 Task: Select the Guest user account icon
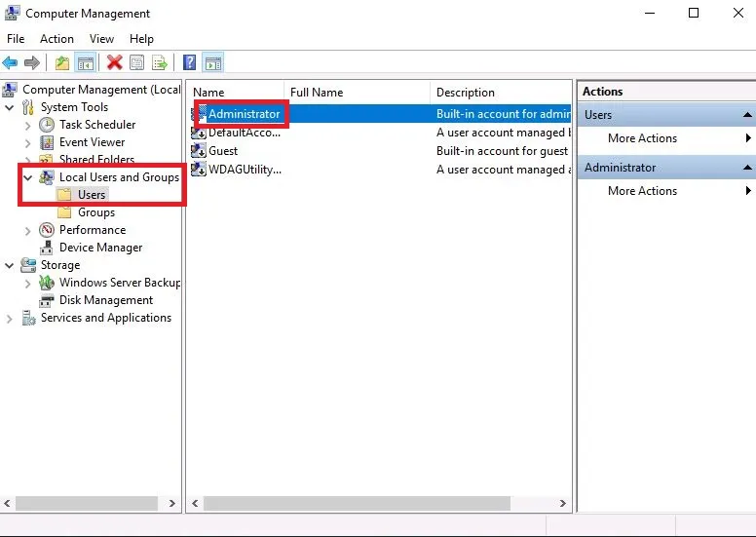[200, 151]
